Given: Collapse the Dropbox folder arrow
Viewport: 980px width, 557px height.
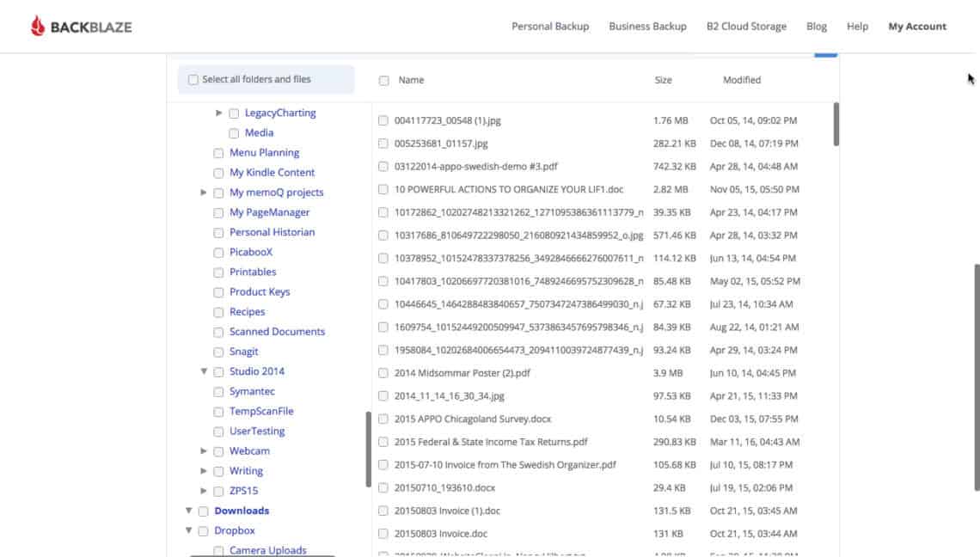Looking at the screenshot, I should point(189,530).
